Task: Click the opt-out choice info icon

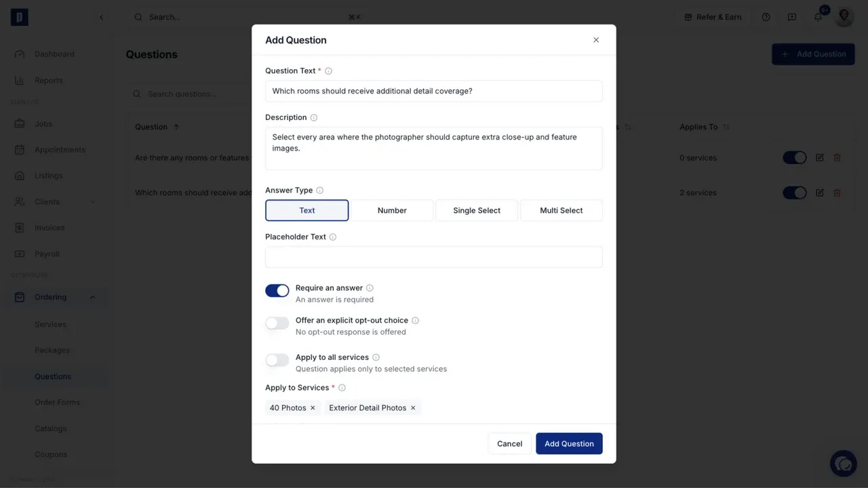Action: coord(415,321)
